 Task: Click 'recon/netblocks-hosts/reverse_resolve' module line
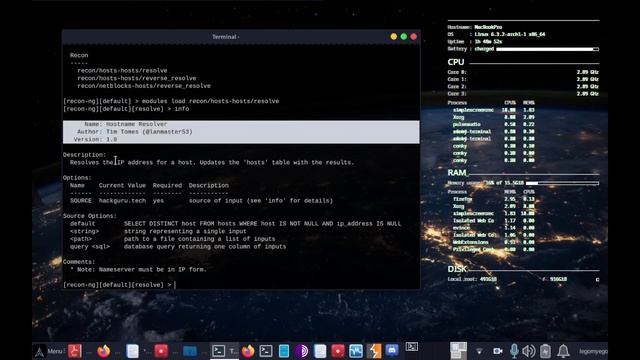(144, 86)
